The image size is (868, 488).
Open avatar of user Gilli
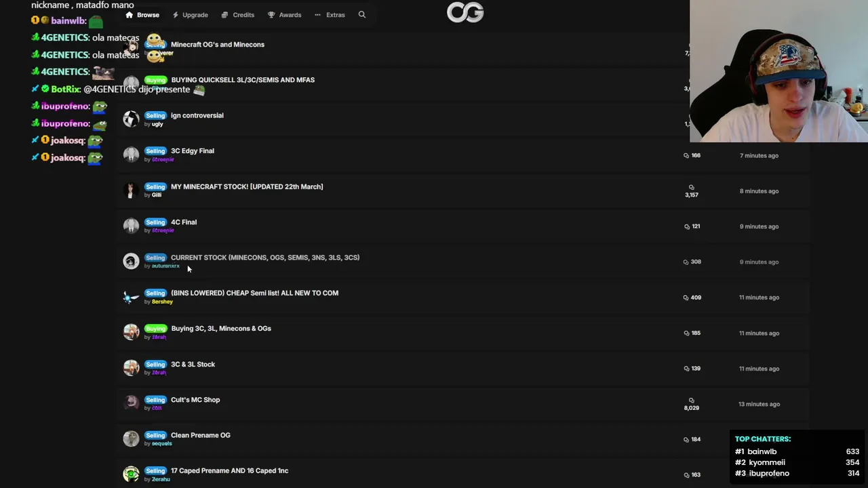pyautogui.click(x=131, y=190)
